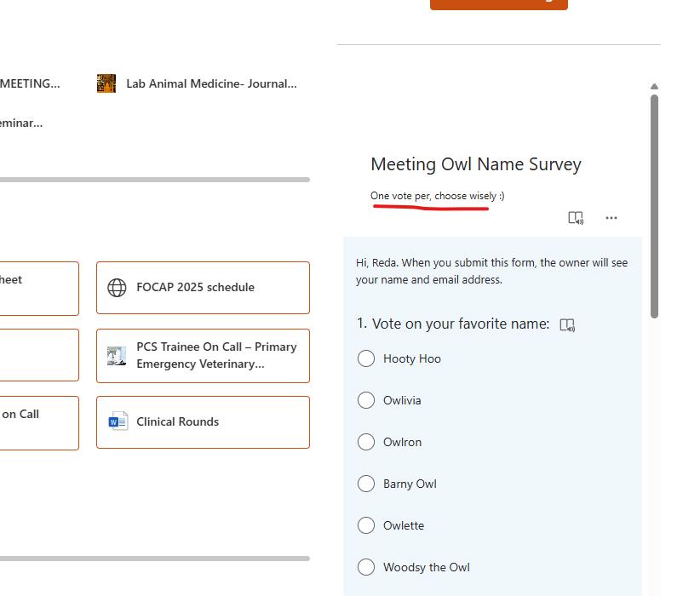This screenshot has height=596, width=700.
Task: Open PCS Trainee On Call – Primary Emergency card
Action: tap(204, 356)
